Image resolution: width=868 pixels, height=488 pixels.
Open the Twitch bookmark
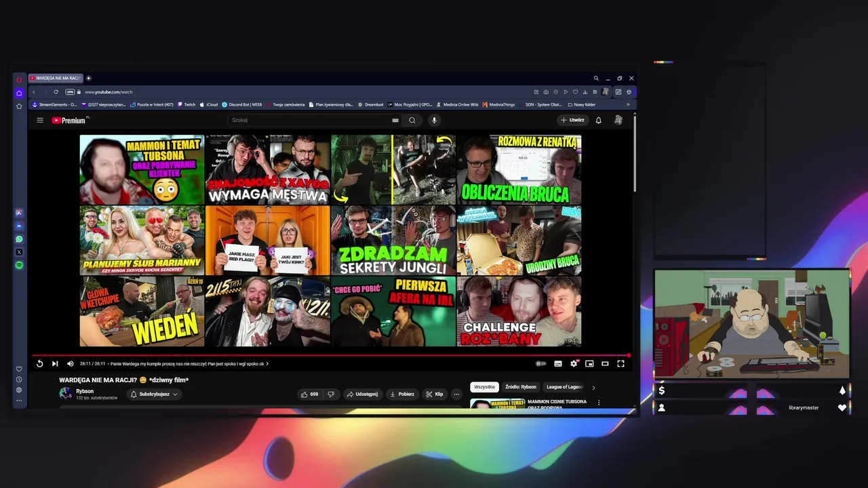click(186, 104)
